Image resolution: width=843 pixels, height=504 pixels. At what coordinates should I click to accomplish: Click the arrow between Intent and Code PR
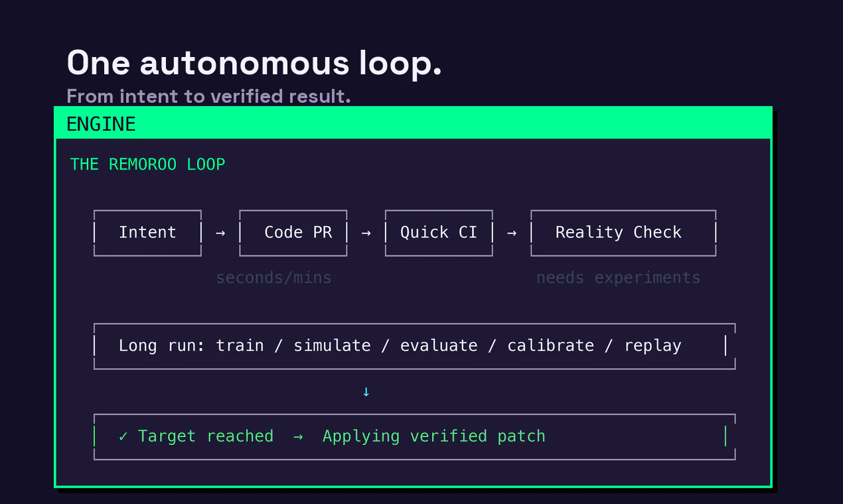pyautogui.click(x=220, y=233)
